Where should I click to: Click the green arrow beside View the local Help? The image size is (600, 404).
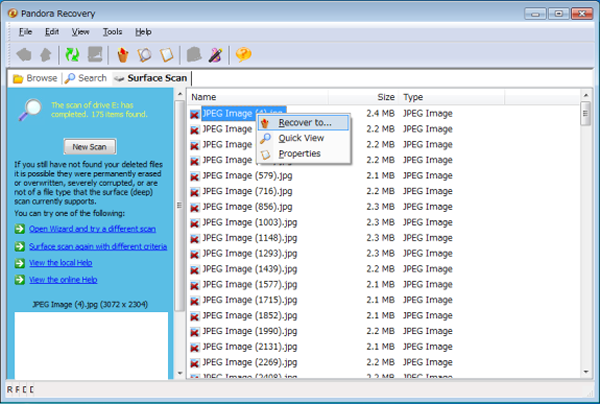20,263
